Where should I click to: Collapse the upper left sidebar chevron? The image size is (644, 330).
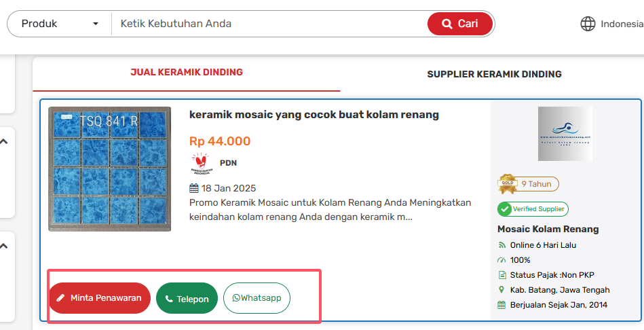pyautogui.click(x=3, y=141)
